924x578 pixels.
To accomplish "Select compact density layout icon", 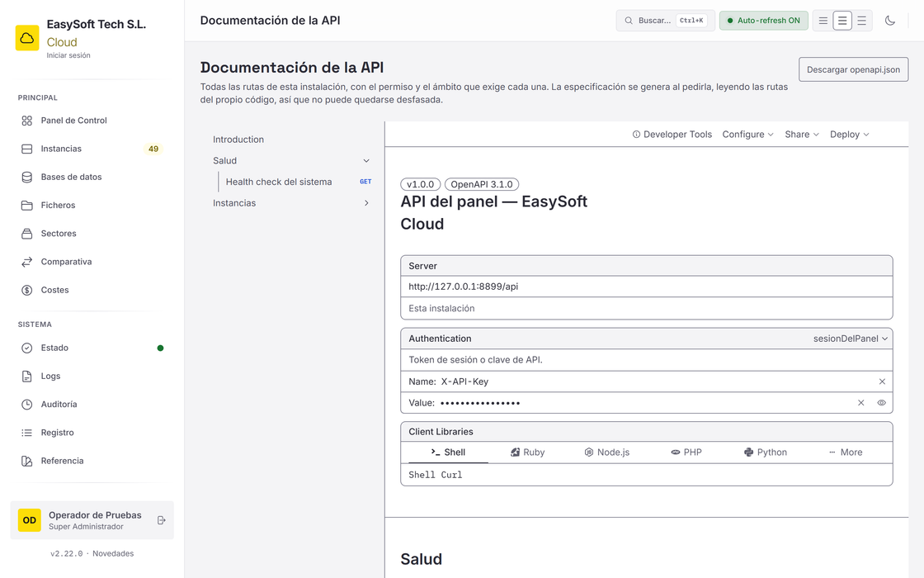I will 823,21.
